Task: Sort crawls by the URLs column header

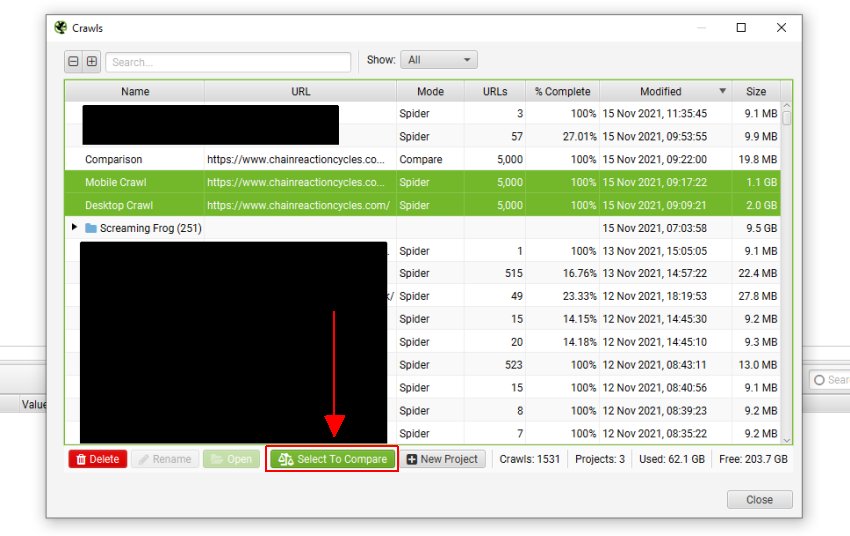Action: pyautogui.click(x=494, y=92)
